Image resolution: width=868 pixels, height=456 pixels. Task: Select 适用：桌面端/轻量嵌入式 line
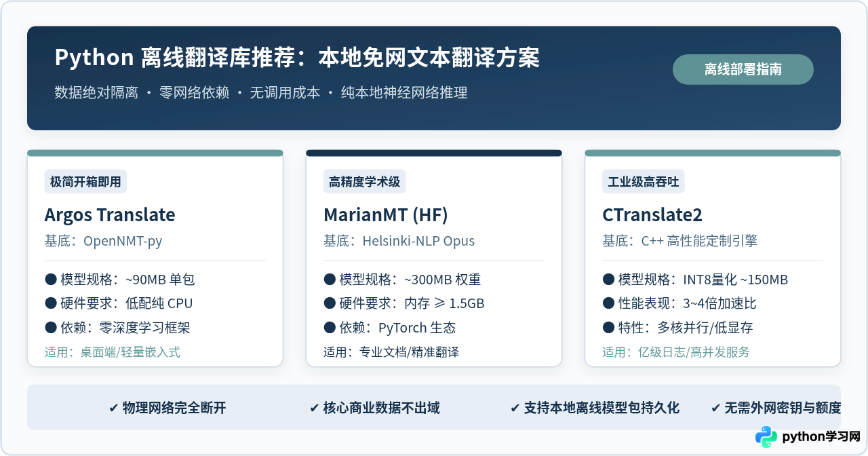tap(113, 352)
